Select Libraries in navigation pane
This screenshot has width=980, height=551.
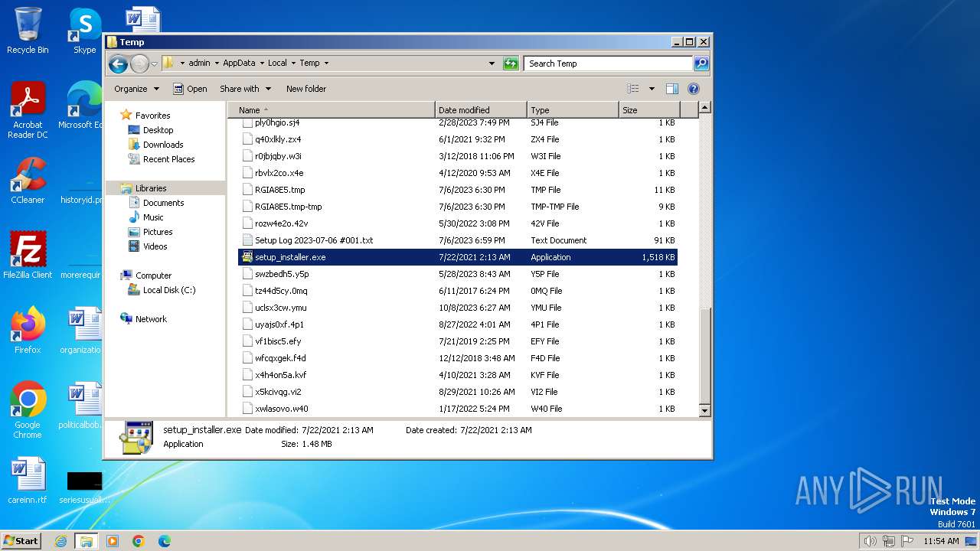pyautogui.click(x=151, y=188)
